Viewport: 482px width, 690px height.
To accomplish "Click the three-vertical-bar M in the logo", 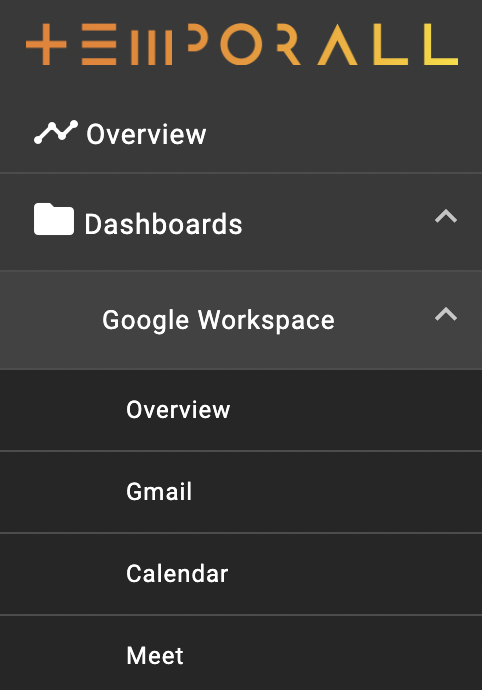I will pyautogui.click(x=151, y=44).
